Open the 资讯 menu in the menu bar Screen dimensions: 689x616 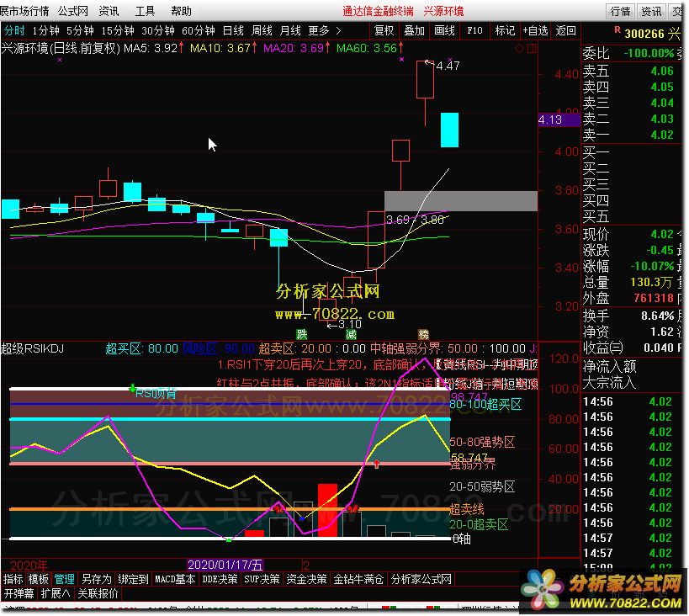tap(109, 11)
